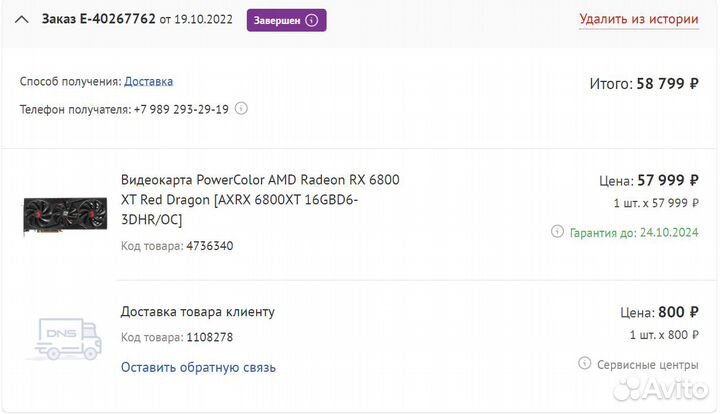This screenshot has height=414, width=720.
Task: Click info icon beside Сервисные центры
Action: point(584,363)
